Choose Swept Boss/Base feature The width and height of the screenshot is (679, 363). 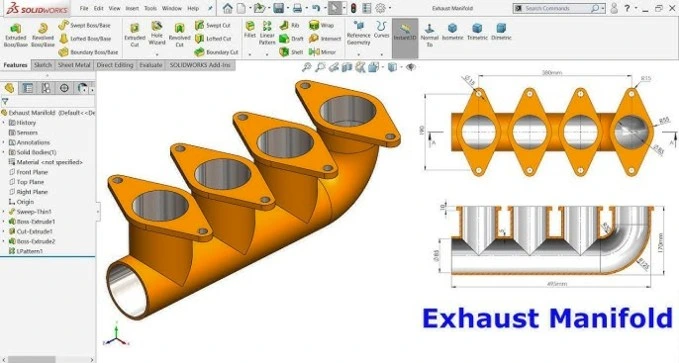(x=84, y=25)
